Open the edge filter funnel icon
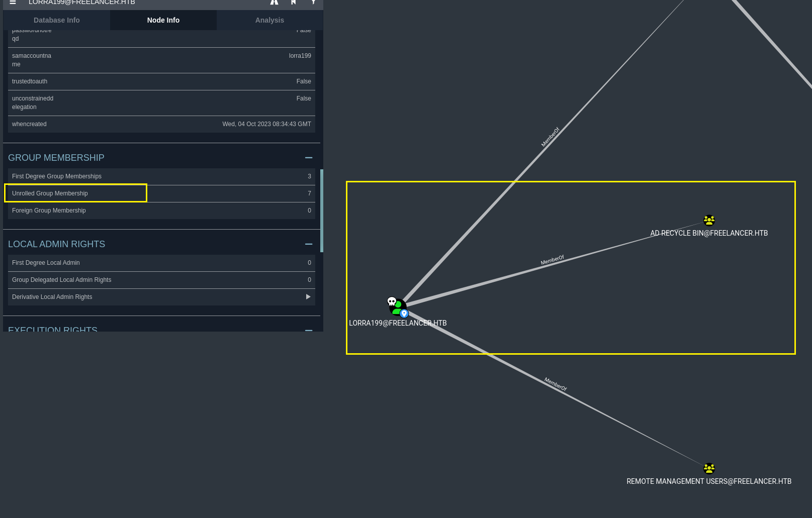This screenshot has height=518, width=812. [313, 3]
